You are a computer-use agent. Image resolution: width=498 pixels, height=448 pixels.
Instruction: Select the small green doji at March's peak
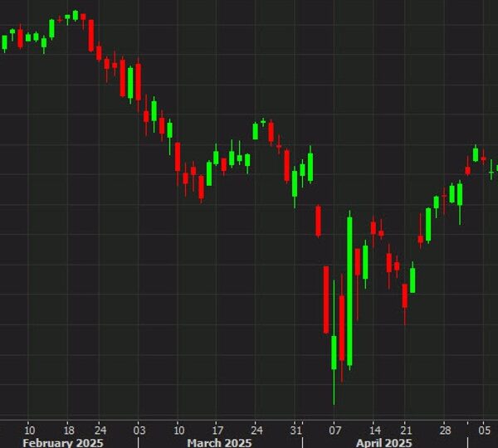pos(263,122)
